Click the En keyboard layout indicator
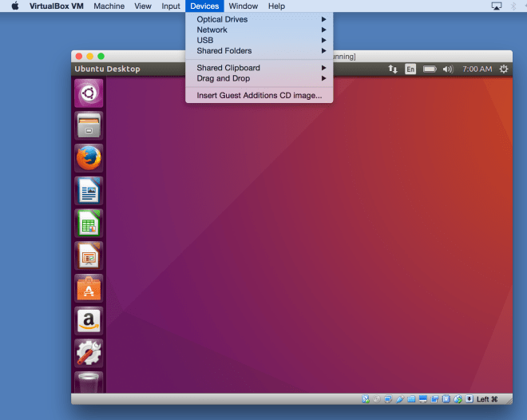The height and width of the screenshot is (420, 527). (x=410, y=69)
